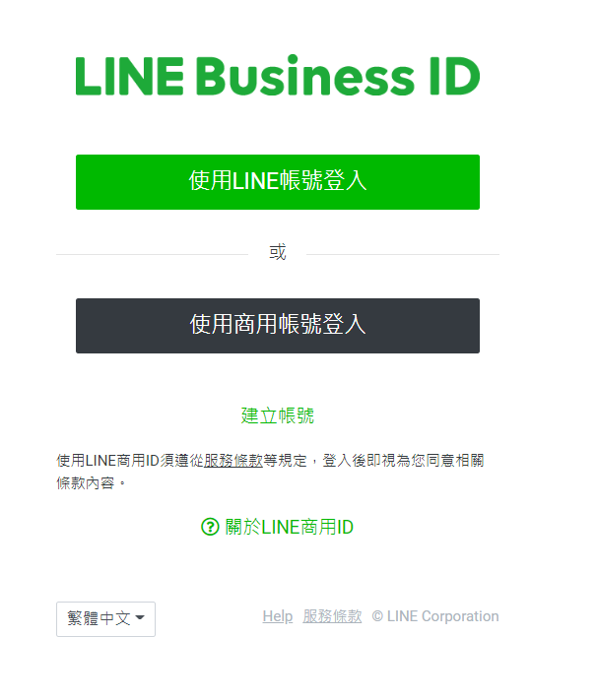Click the 或 divider label

(x=278, y=252)
